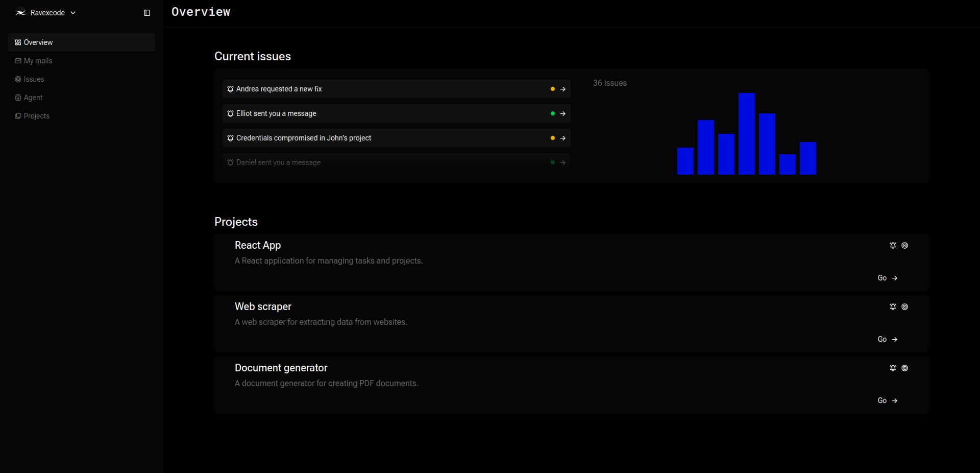The image size is (980, 473).
Task: Open Credentials compromised in John's project
Action: (x=396, y=138)
